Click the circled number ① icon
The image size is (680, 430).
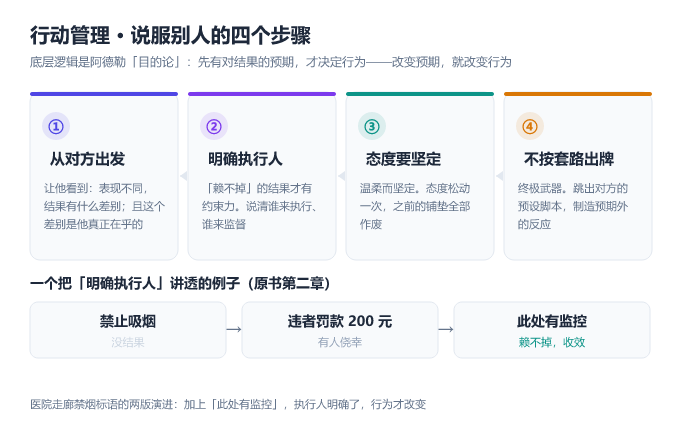(x=56, y=126)
